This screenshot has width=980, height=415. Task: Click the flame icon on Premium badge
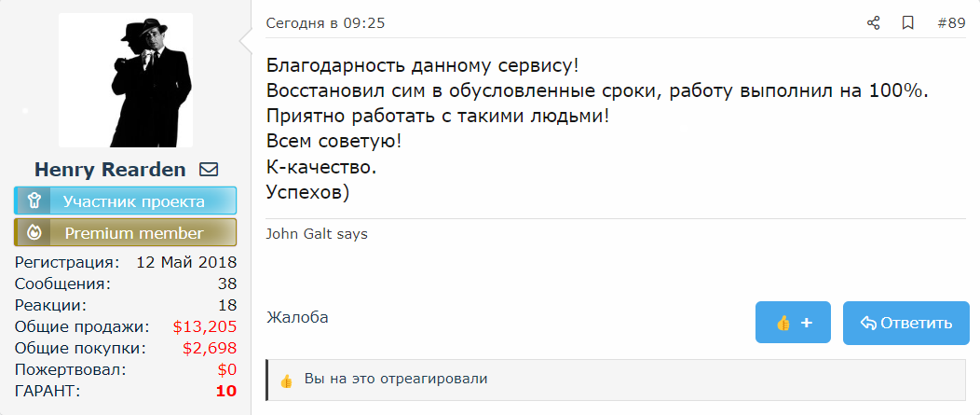(x=33, y=232)
